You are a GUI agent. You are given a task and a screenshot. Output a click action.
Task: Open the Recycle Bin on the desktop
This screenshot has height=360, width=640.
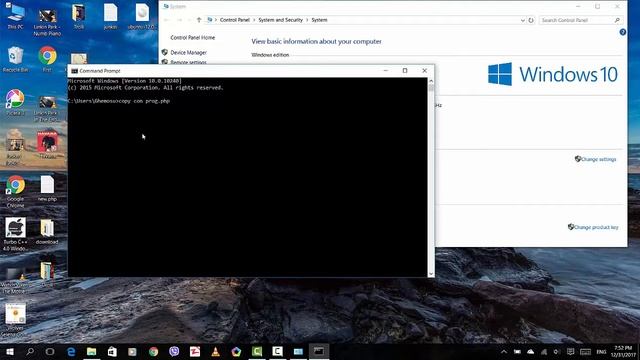click(x=15, y=59)
